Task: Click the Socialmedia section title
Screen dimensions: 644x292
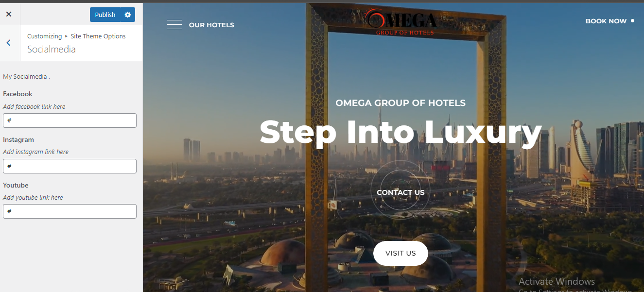Action: [x=52, y=49]
